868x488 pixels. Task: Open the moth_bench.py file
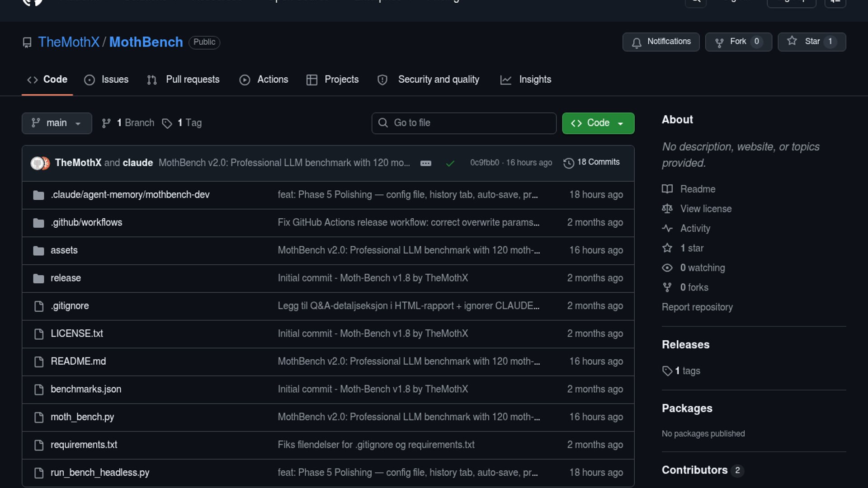coord(82,417)
